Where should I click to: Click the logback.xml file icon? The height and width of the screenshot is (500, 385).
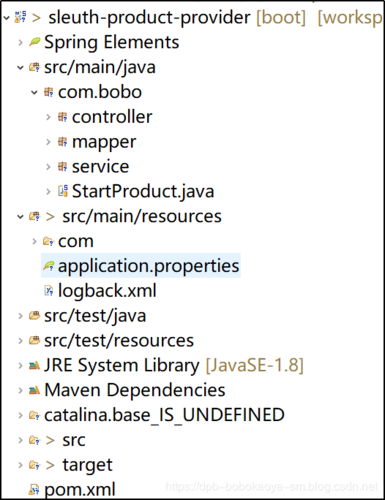pos(49,291)
